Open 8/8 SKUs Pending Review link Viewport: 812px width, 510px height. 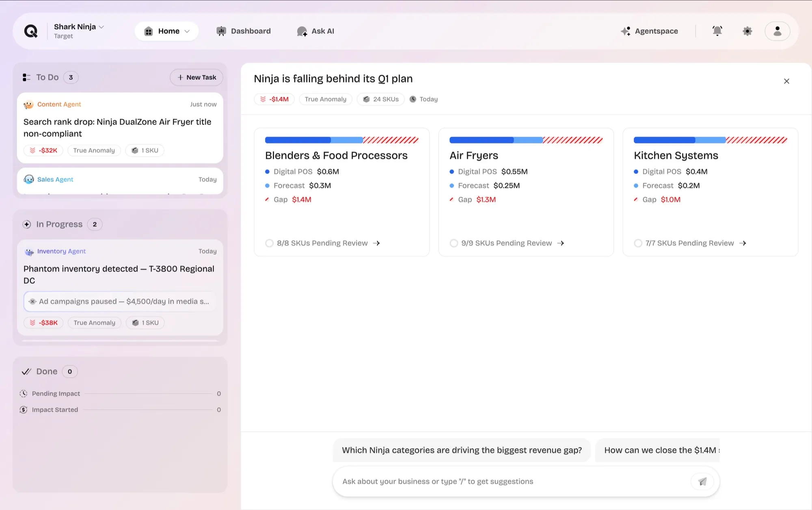322,243
